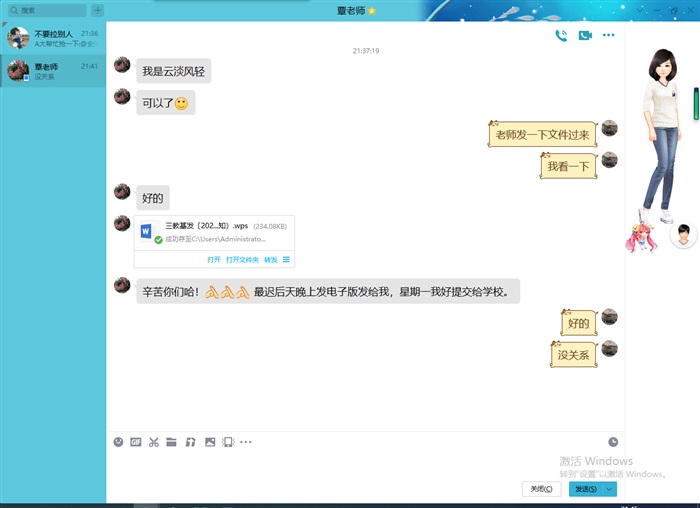Click the 发送 send button
Viewport: 700px width, 508px height.
[584, 489]
